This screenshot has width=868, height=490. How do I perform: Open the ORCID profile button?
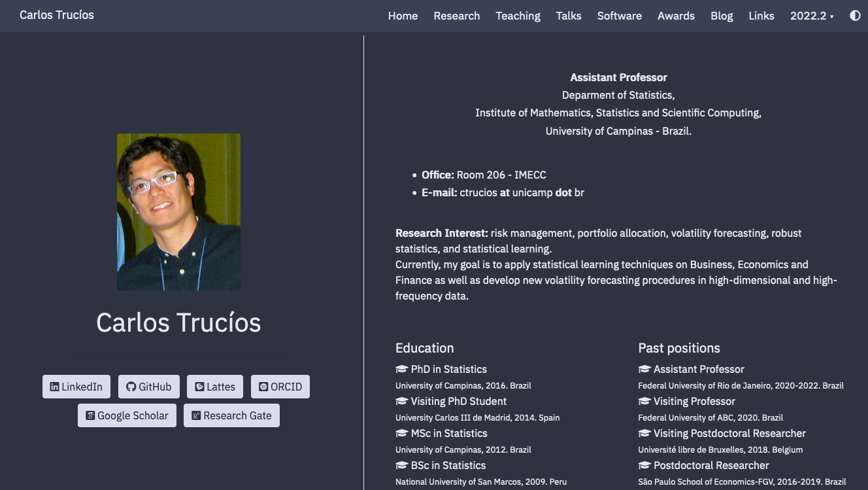(280, 387)
